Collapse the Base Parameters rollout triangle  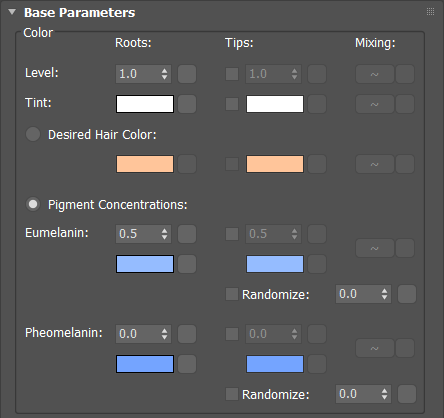(12, 12)
